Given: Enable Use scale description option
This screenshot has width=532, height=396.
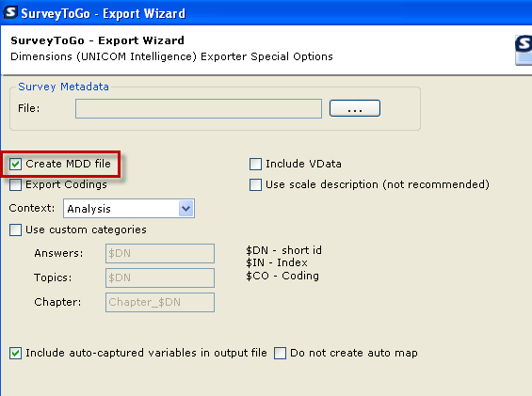Looking at the screenshot, I should coord(255,184).
